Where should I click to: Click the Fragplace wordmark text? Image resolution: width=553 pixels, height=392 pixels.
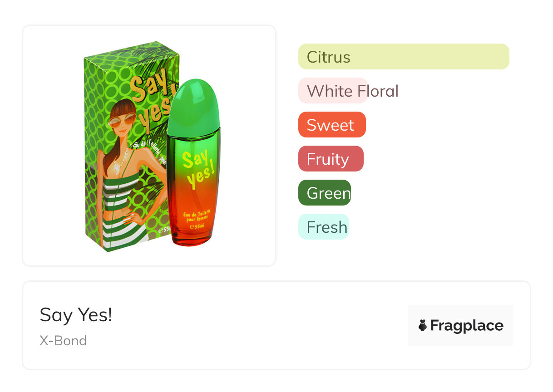pyautogui.click(x=466, y=326)
